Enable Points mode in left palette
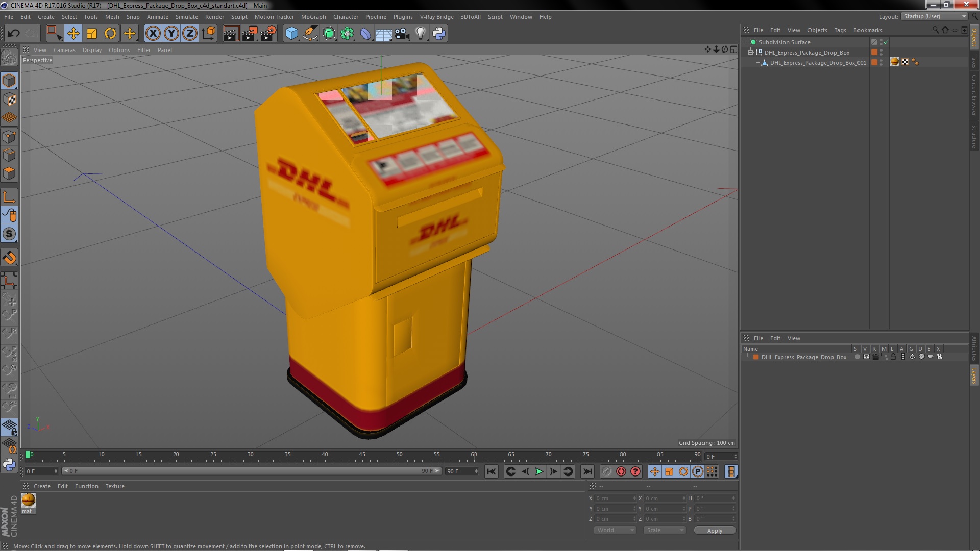The height and width of the screenshot is (551, 980). click(x=9, y=137)
